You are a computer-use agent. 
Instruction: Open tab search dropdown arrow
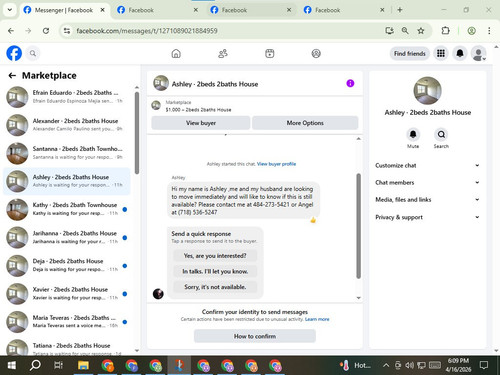(10, 10)
